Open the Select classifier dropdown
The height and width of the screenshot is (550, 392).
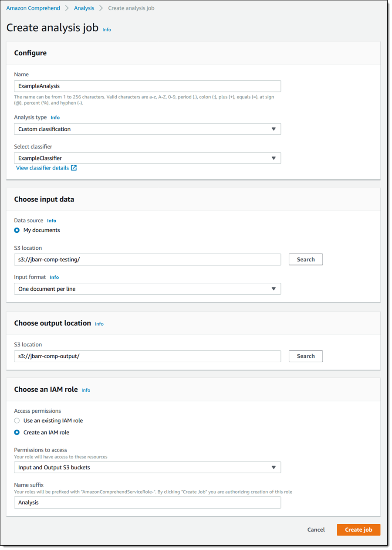147,158
